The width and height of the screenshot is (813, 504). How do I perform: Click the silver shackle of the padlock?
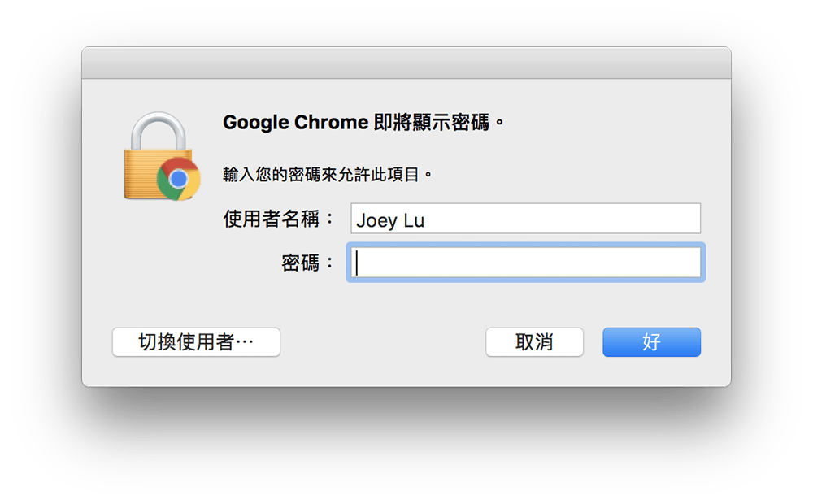[x=159, y=131]
